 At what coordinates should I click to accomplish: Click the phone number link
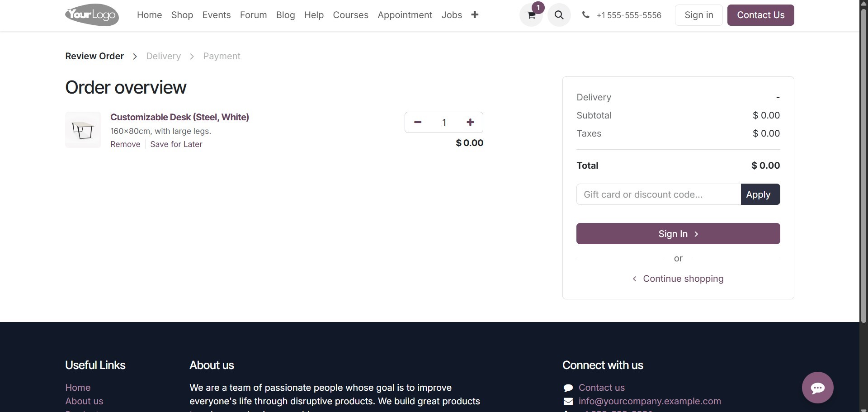628,15
